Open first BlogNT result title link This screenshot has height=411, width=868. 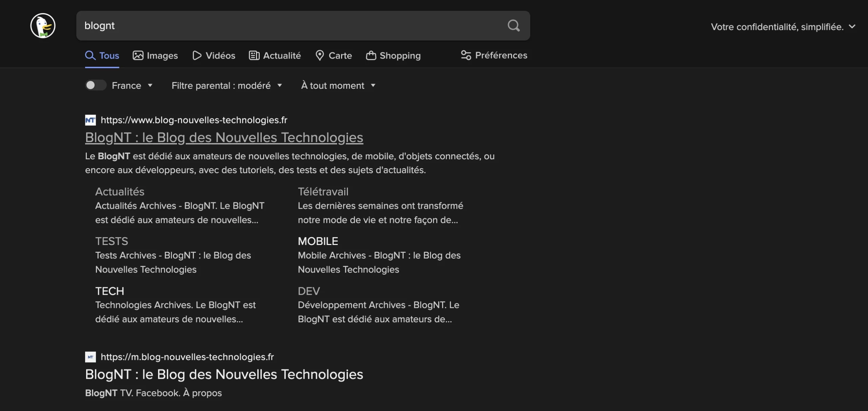pyautogui.click(x=224, y=138)
